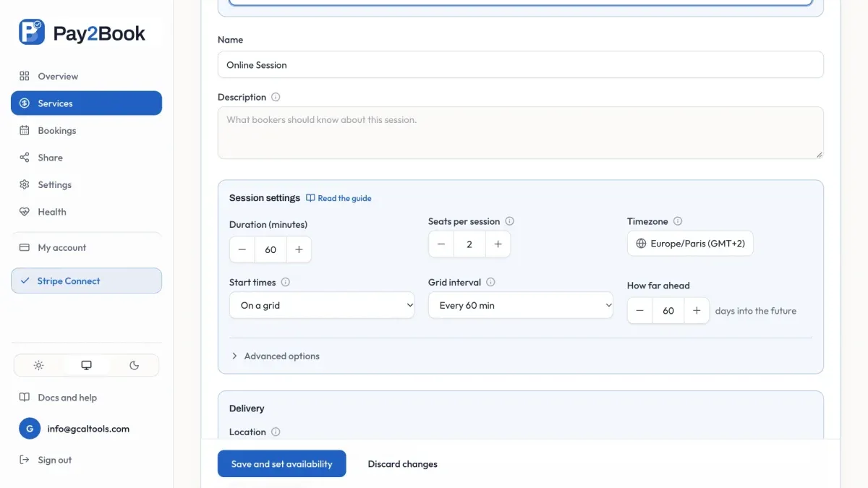868x488 pixels.
Task: Click the Start times info icon
Action: [x=285, y=282]
